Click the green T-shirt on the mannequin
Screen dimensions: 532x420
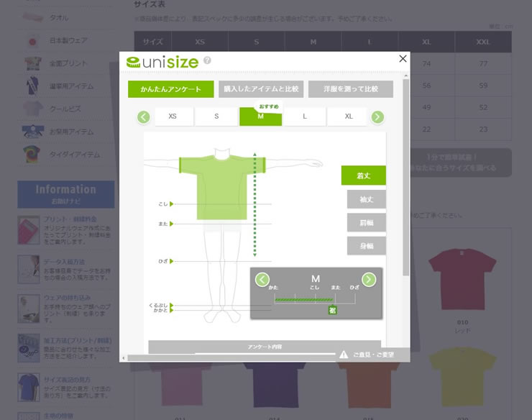[x=222, y=188]
